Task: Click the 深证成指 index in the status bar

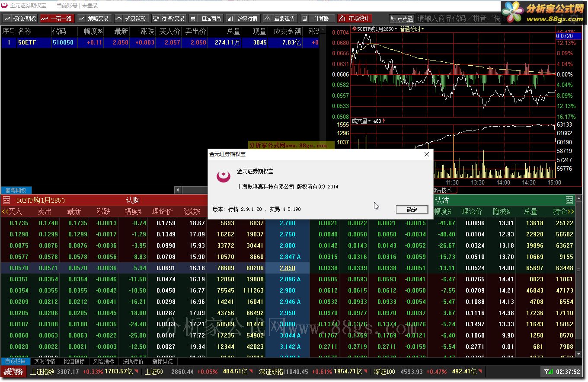Action: point(272,372)
